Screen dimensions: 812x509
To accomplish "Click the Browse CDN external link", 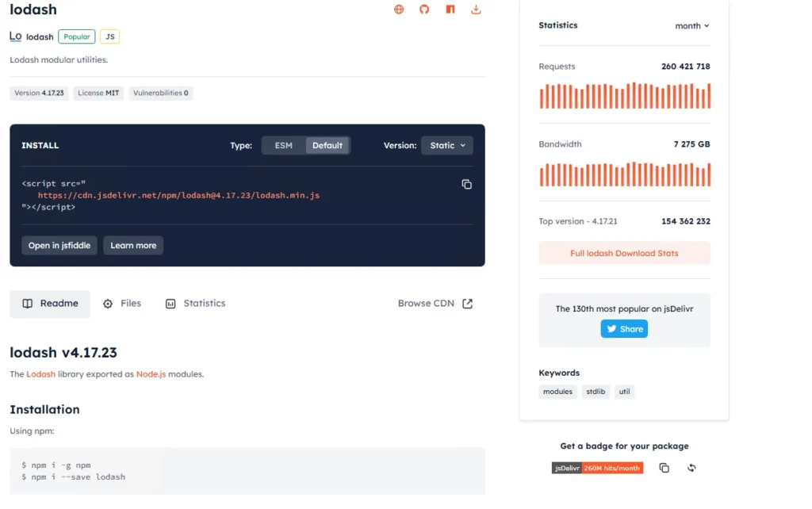I will click(435, 304).
